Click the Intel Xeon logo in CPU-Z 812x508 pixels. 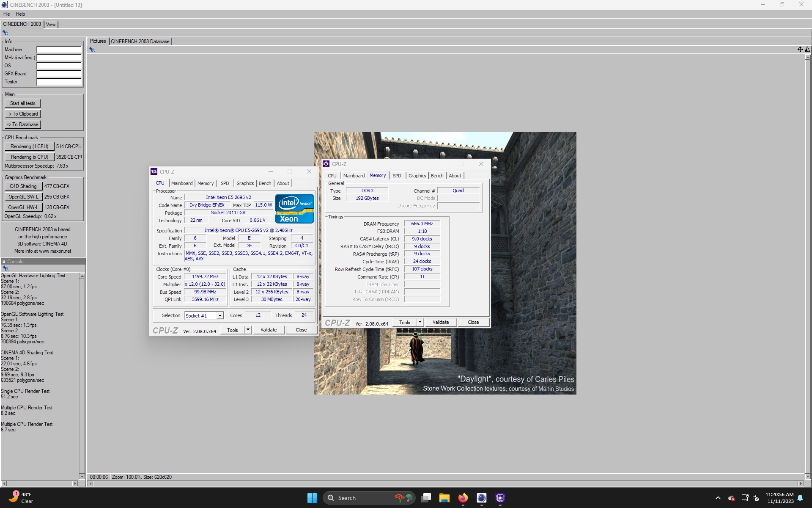294,209
